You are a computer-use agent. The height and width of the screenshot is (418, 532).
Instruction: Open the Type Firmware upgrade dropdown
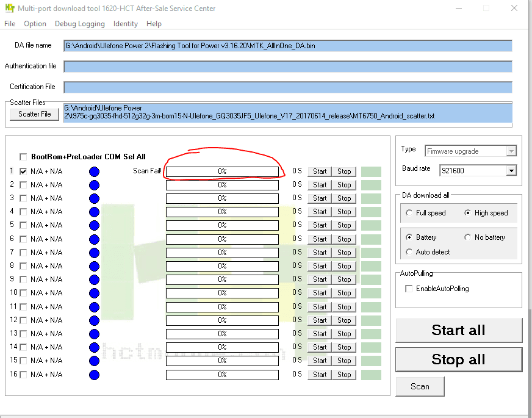[x=511, y=151]
